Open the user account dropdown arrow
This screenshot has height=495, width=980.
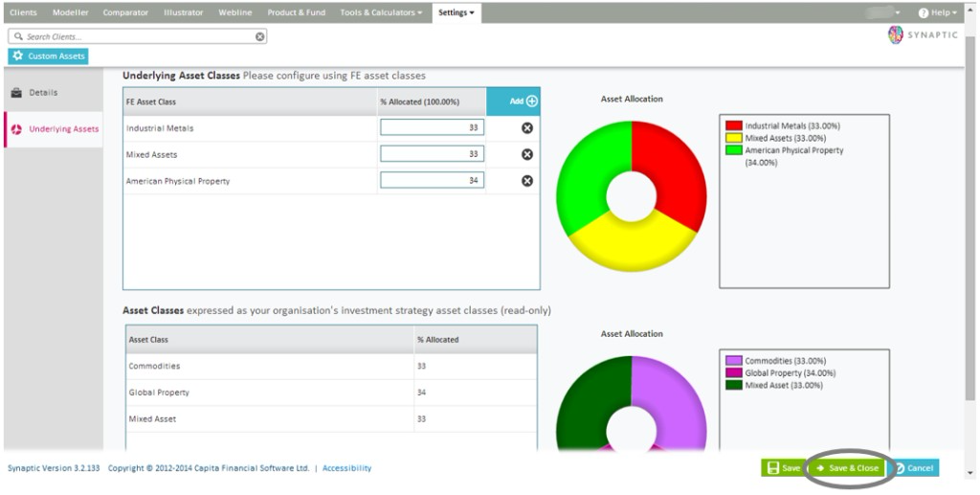click(x=898, y=12)
